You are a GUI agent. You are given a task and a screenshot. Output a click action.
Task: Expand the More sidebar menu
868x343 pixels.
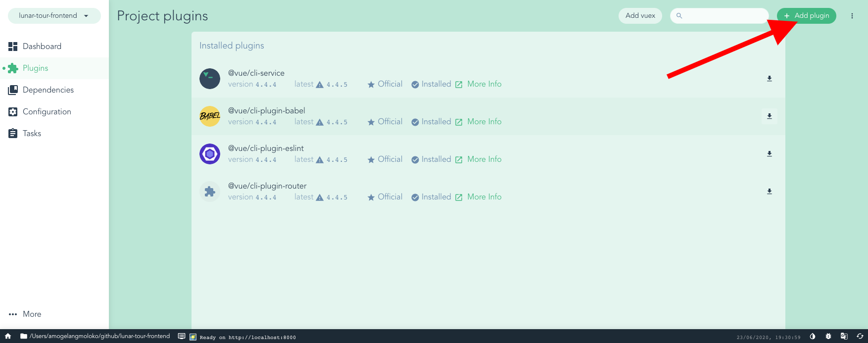[x=25, y=314]
